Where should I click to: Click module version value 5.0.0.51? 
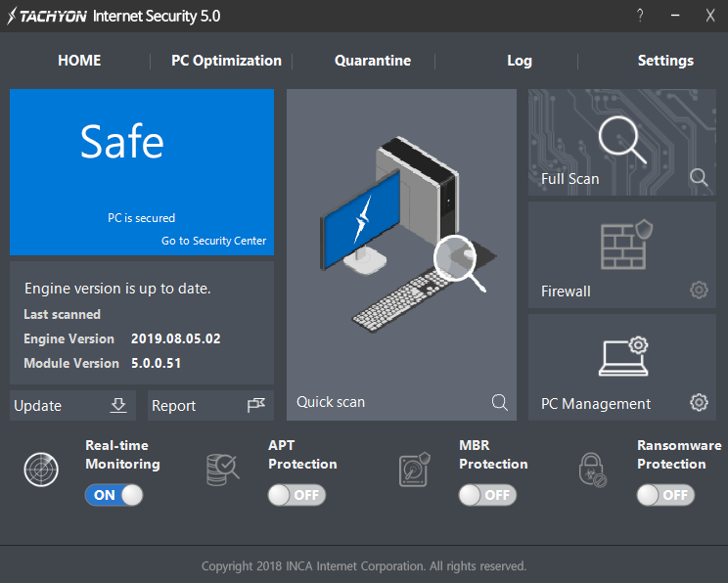156,363
